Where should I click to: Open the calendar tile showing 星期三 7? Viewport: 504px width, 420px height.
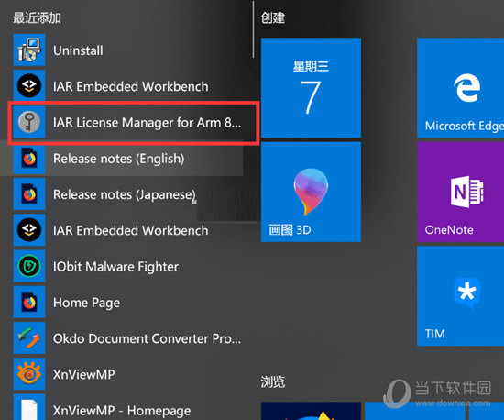pos(311,88)
